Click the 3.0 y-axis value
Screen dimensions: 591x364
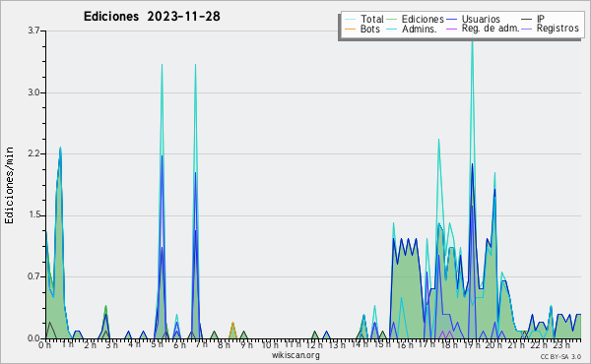click(33, 92)
